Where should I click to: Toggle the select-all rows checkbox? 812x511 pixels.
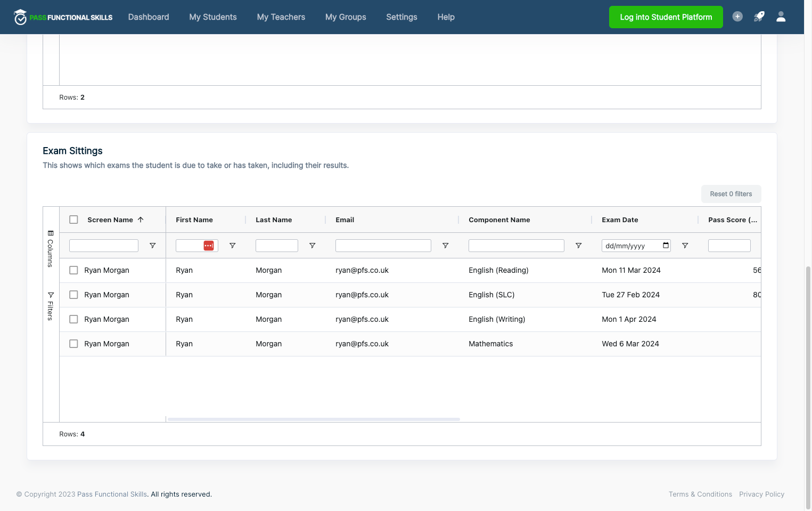click(74, 220)
